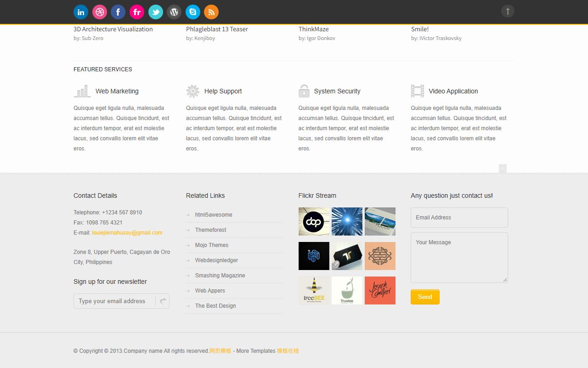Open the peach knot-pattern Flickr thumbnail

380,256
